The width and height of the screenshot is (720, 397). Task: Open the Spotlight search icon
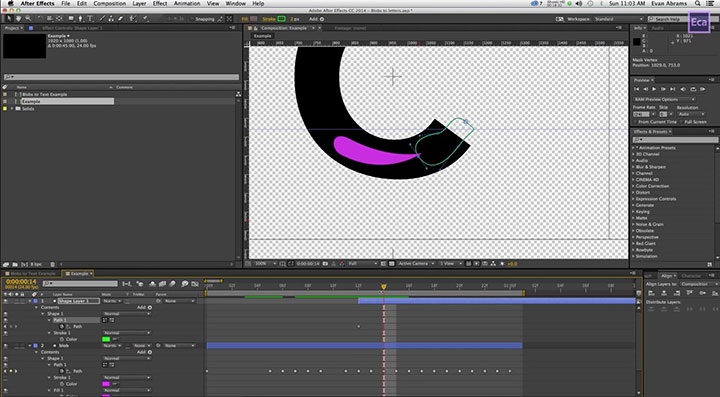tap(698, 3)
